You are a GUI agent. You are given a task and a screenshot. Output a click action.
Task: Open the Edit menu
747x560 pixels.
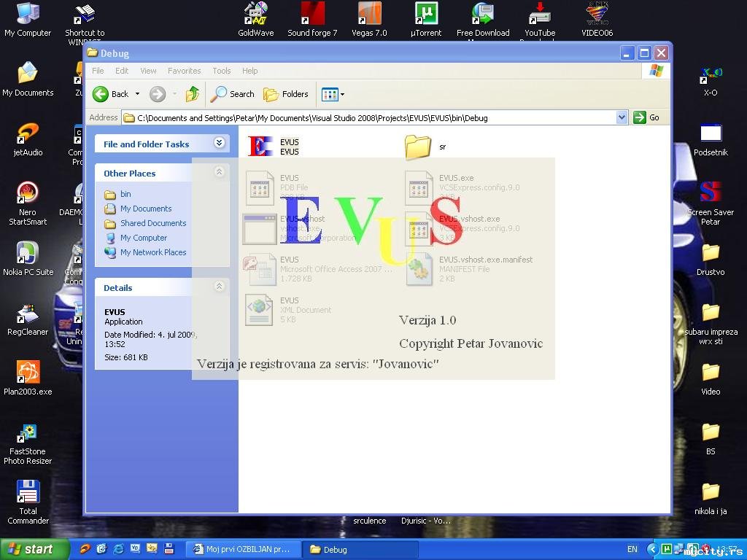122,71
